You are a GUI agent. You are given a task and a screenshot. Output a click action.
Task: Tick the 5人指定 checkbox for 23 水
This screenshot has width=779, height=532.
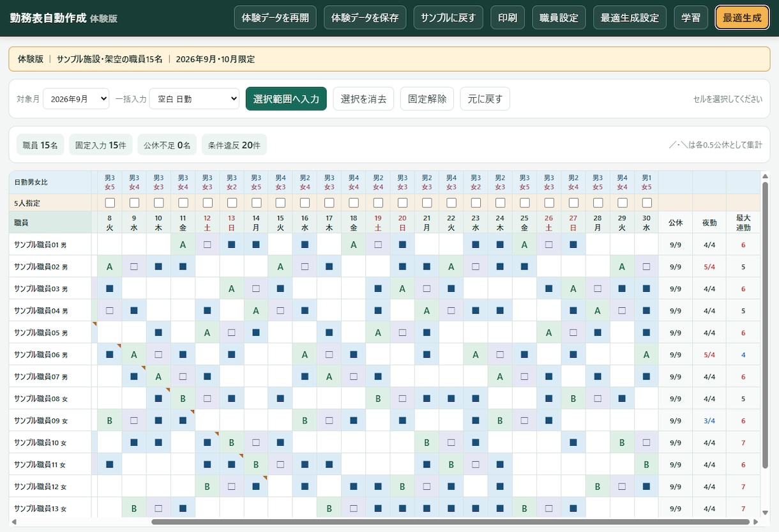click(476, 202)
